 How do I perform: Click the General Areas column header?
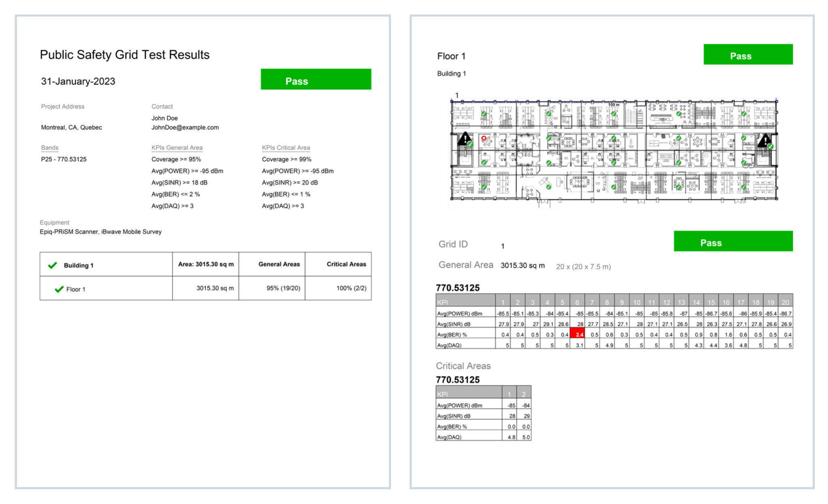pyautogui.click(x=272, y=264)
